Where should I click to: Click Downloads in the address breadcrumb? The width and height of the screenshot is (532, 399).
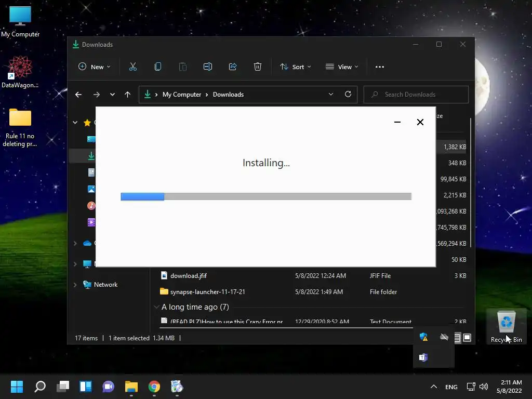pos(229,95)
